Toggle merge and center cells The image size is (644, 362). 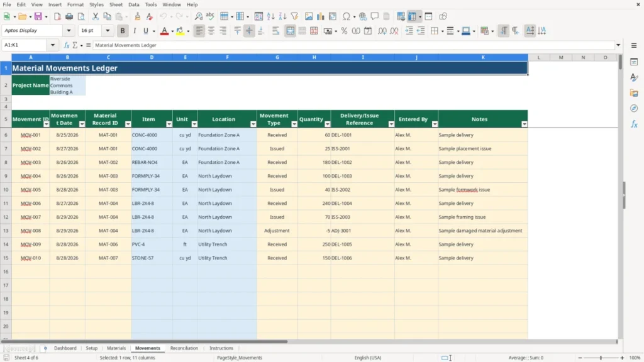click(290, 31)
